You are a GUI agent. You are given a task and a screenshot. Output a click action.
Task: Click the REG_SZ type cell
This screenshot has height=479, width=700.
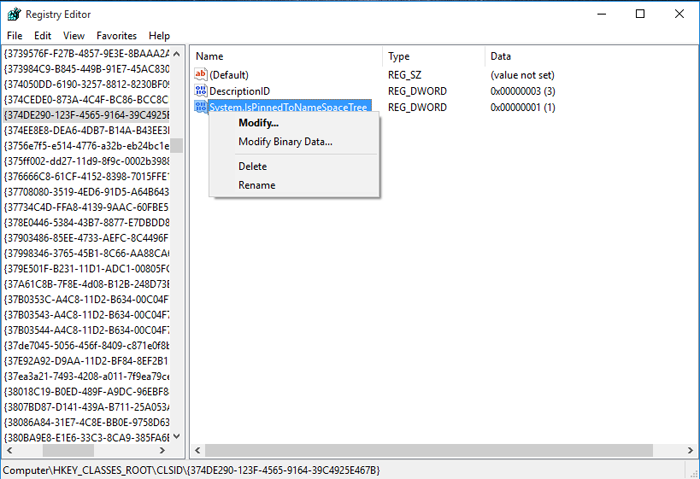point(404,75)
